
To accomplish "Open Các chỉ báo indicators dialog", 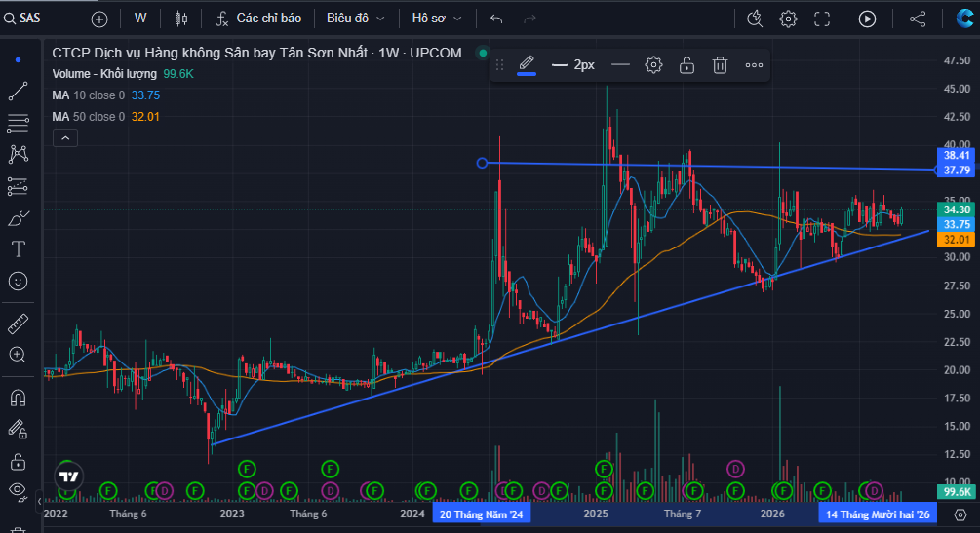I will point(258,19).
